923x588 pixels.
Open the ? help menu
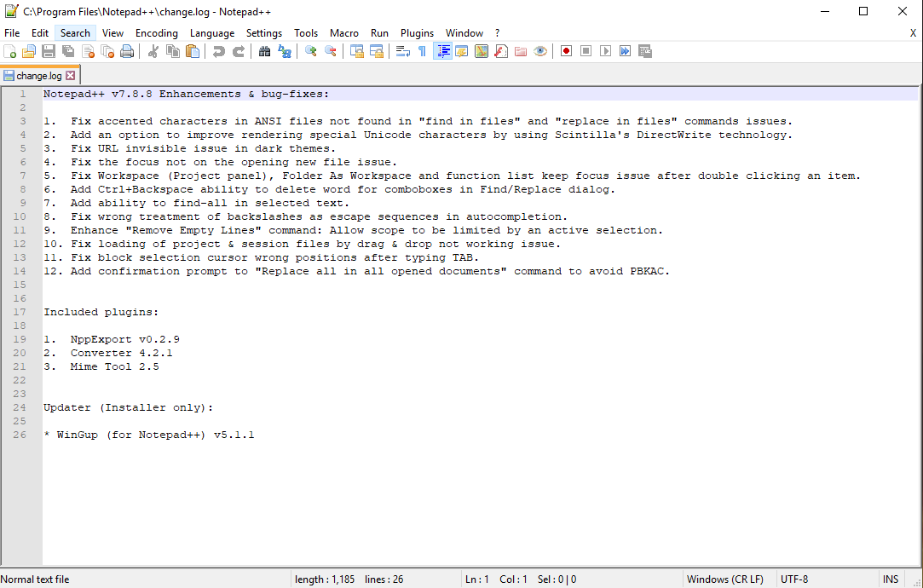coord(498,33)
